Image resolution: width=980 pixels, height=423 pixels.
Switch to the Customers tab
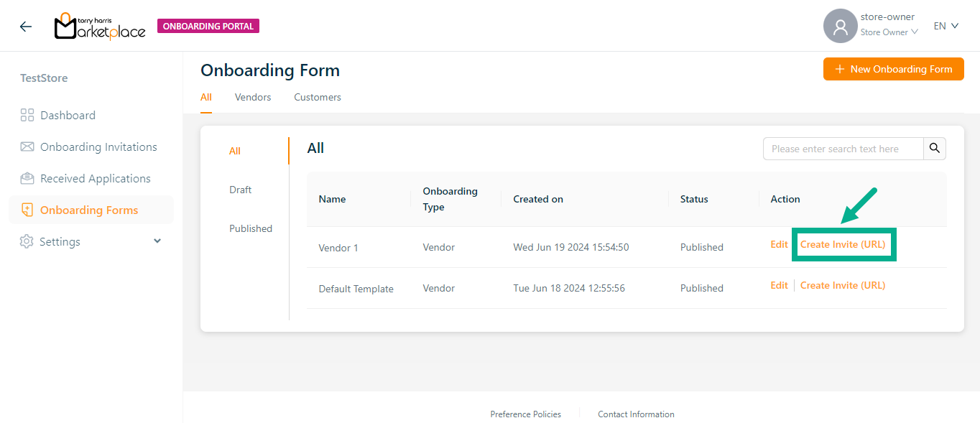tap(318, 97)
